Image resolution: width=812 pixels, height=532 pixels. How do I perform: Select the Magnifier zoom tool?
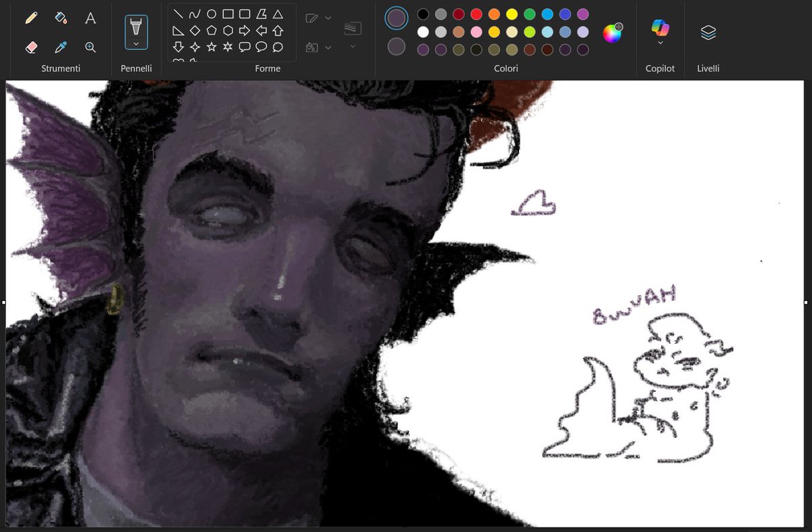tap(90, 47)
